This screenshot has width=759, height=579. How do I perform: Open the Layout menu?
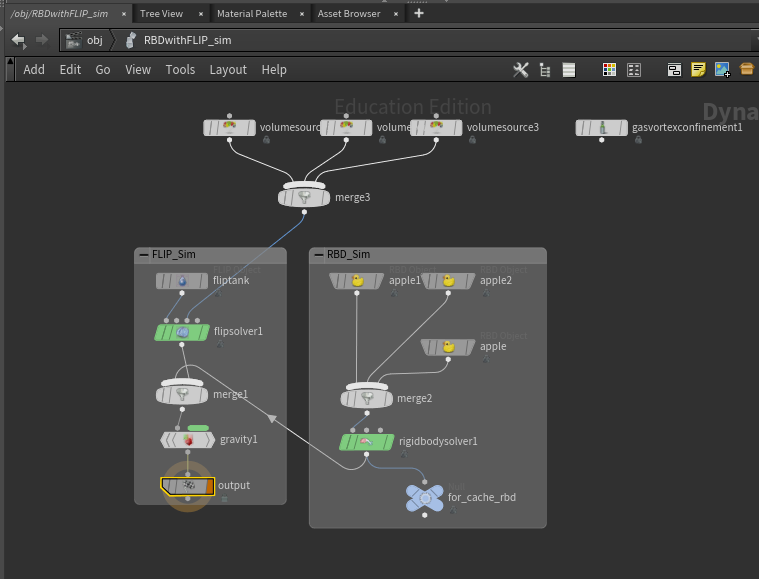coord(228,70)
